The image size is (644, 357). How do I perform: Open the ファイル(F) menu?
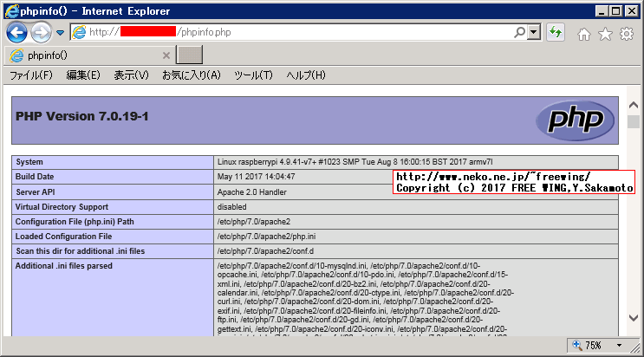pos(31,75)
